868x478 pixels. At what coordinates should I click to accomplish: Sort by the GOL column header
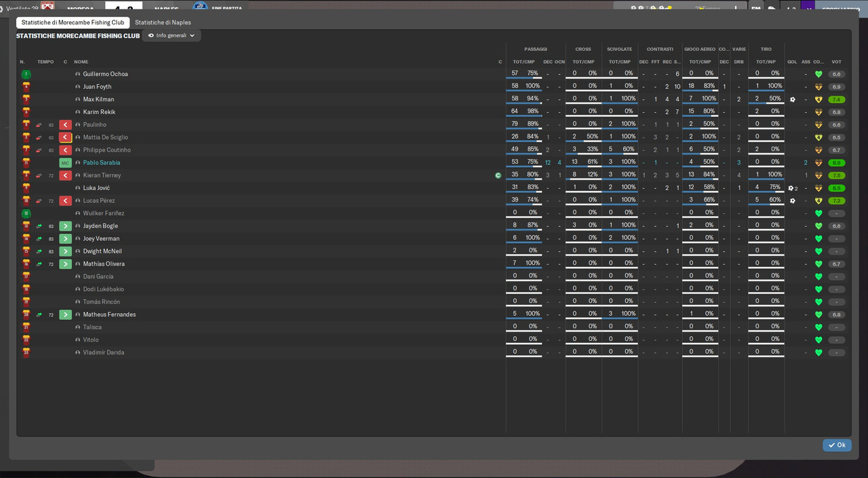(792, 62)
